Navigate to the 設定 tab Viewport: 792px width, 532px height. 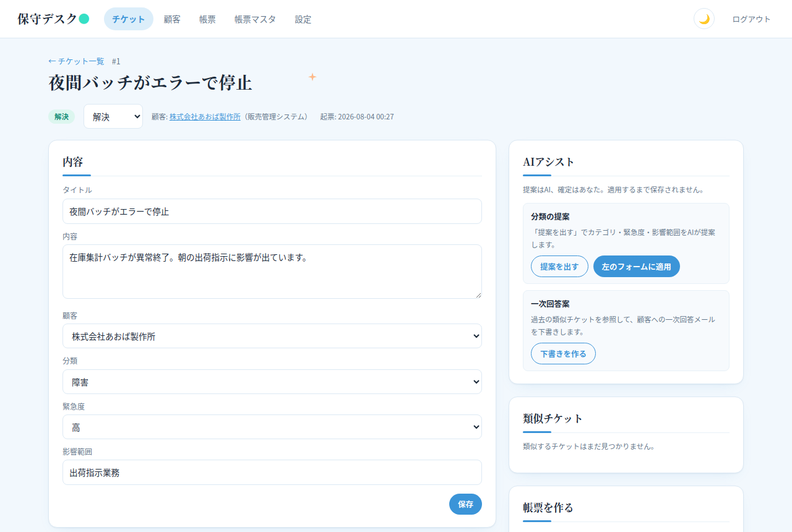tap(303, 19)
